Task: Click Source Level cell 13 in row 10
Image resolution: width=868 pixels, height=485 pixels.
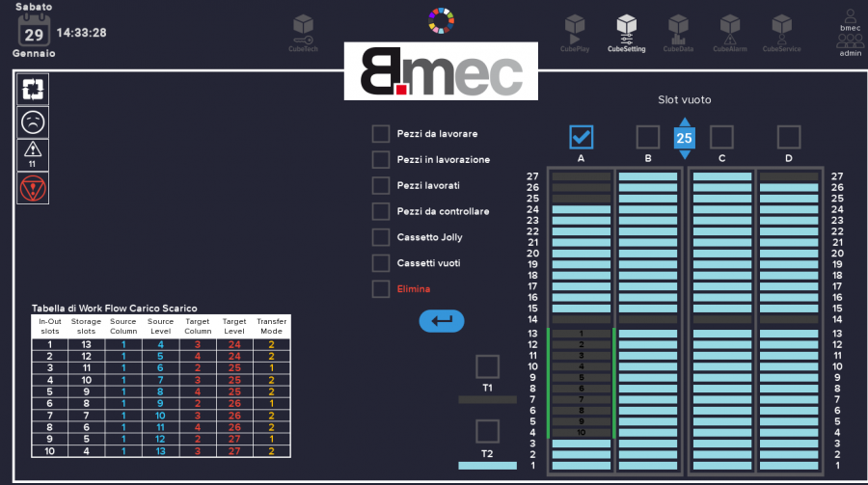Action: (160, 451)
